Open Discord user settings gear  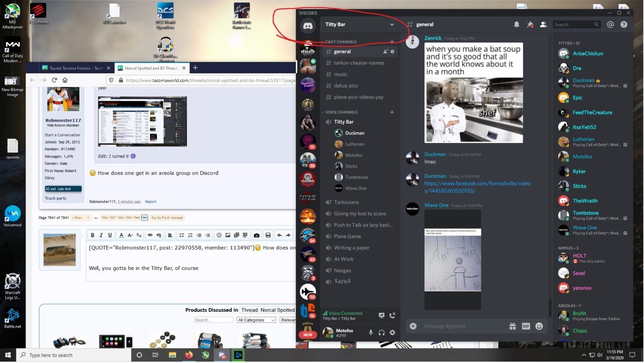(393, 332)
